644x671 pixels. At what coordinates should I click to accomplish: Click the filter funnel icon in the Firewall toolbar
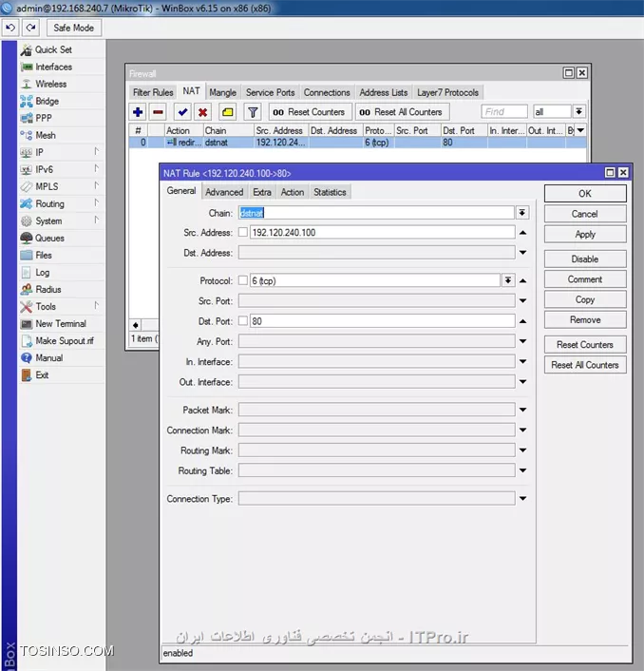(253, 112)
